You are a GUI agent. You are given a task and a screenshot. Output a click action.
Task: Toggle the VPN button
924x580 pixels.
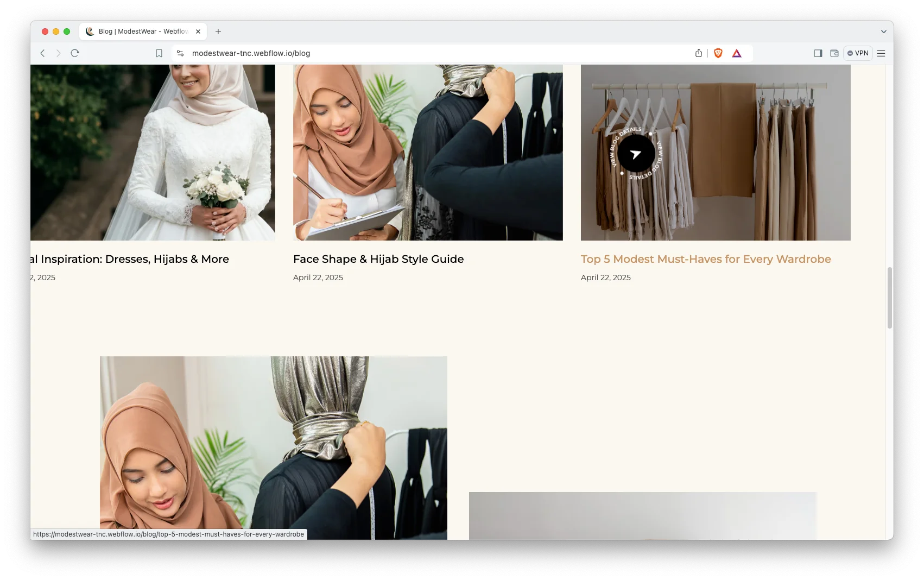click(x=858, y=53)
